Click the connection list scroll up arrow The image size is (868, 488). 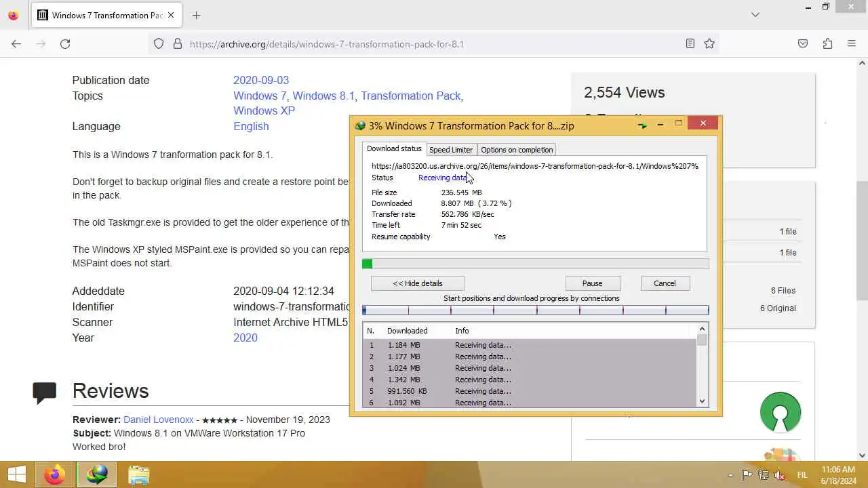702,329
